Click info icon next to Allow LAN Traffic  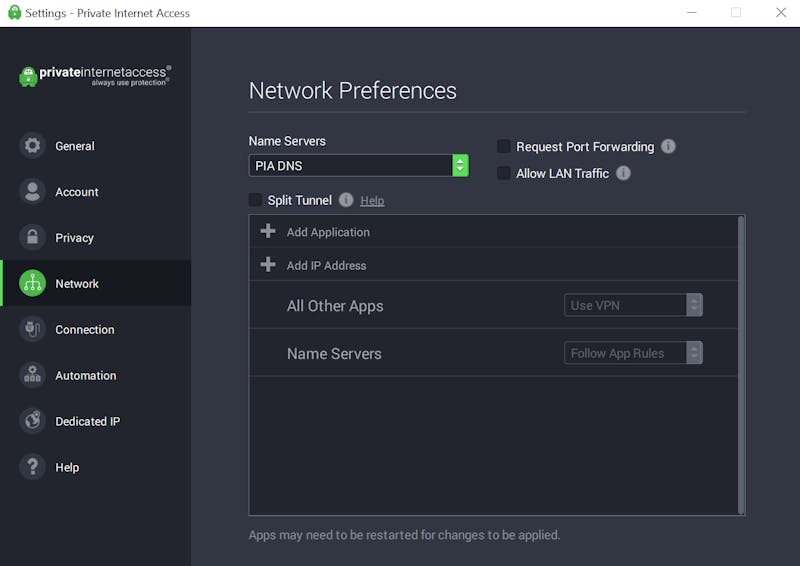(x=623, y=173)
